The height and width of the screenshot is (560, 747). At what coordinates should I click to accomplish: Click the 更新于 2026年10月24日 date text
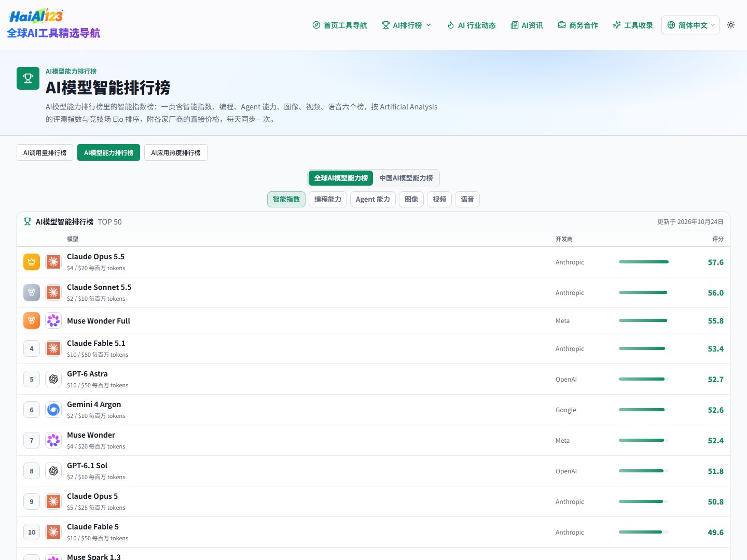[x=690, y=222]
